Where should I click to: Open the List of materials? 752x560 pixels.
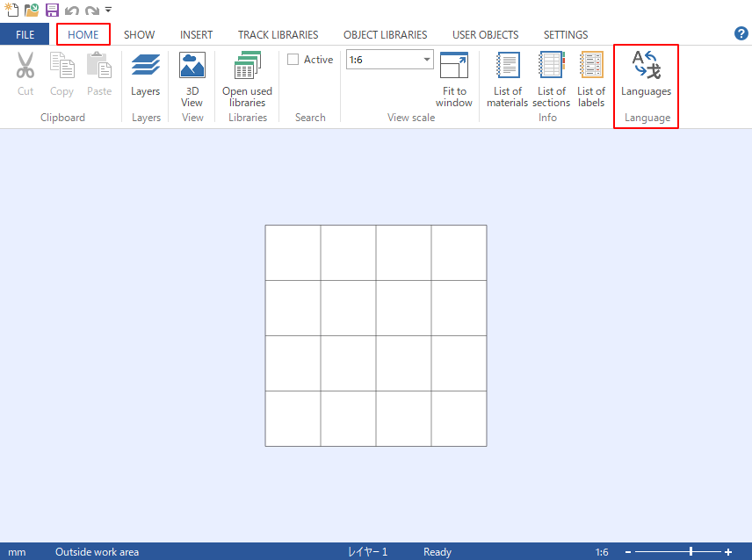[508, 80]
